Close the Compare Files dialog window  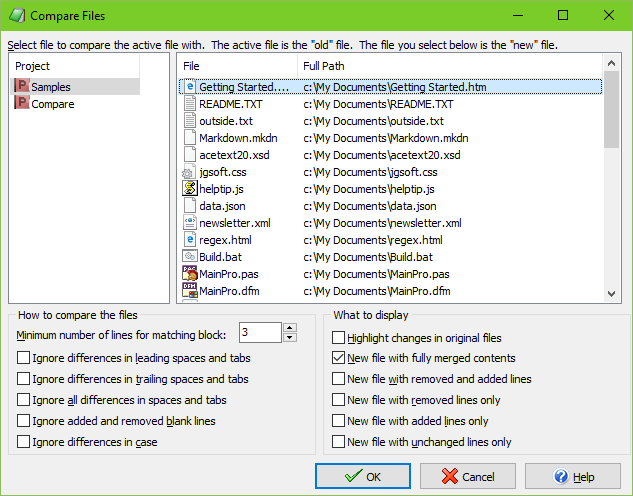tap(609, 15)
